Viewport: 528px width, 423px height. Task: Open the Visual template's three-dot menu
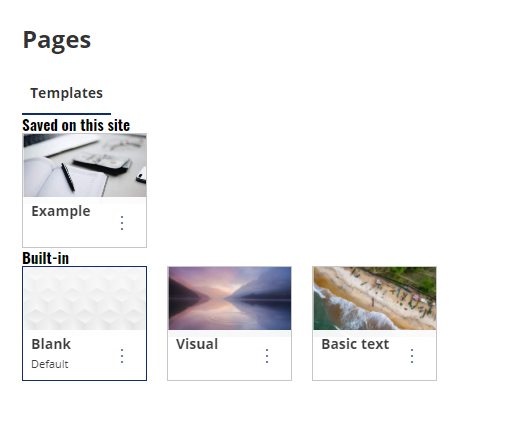[x=267, y=356]
